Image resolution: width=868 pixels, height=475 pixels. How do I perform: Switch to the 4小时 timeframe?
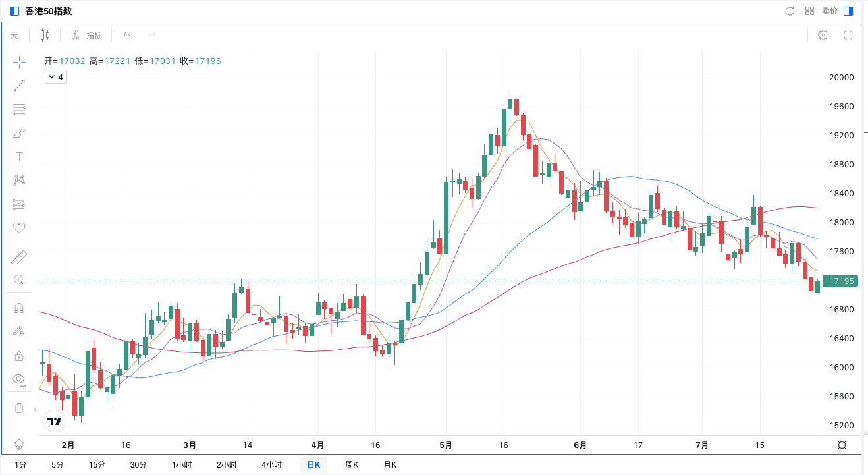[271, 464]
